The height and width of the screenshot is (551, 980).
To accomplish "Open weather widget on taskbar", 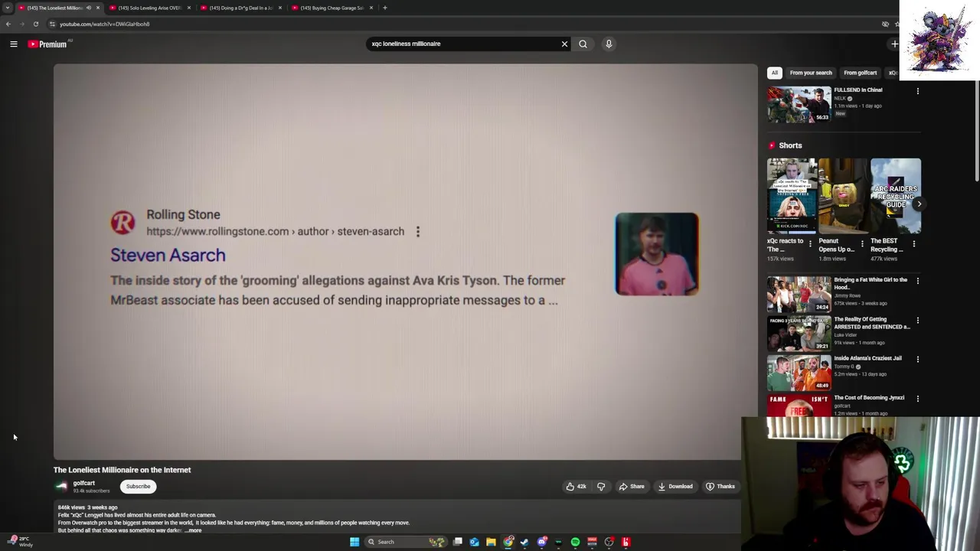I will tap(19, 542).
